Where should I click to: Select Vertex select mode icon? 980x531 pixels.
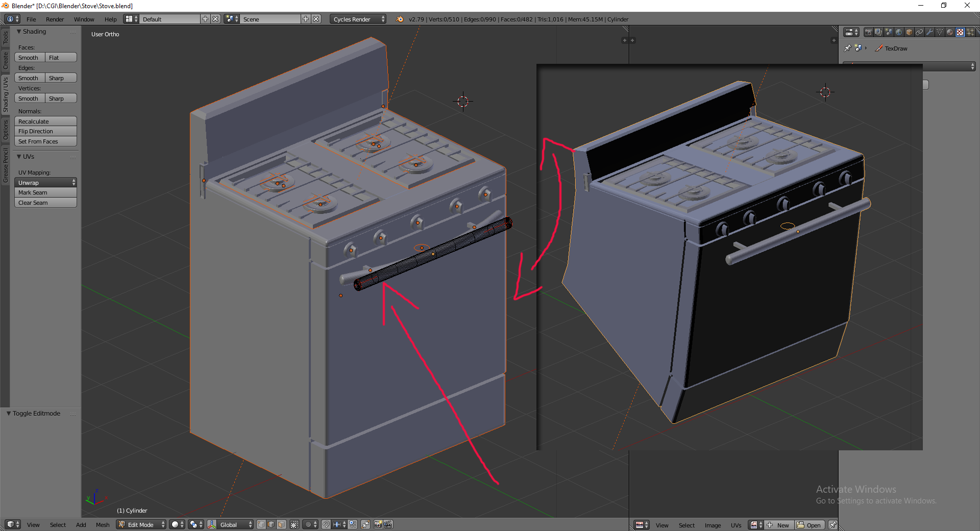(x=261, y=524)
